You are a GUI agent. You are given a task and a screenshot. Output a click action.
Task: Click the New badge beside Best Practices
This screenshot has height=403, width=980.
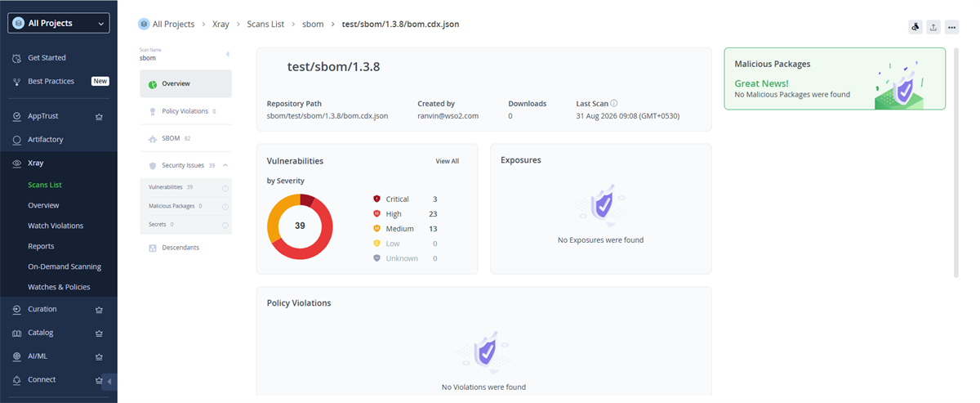coord(100,81)
